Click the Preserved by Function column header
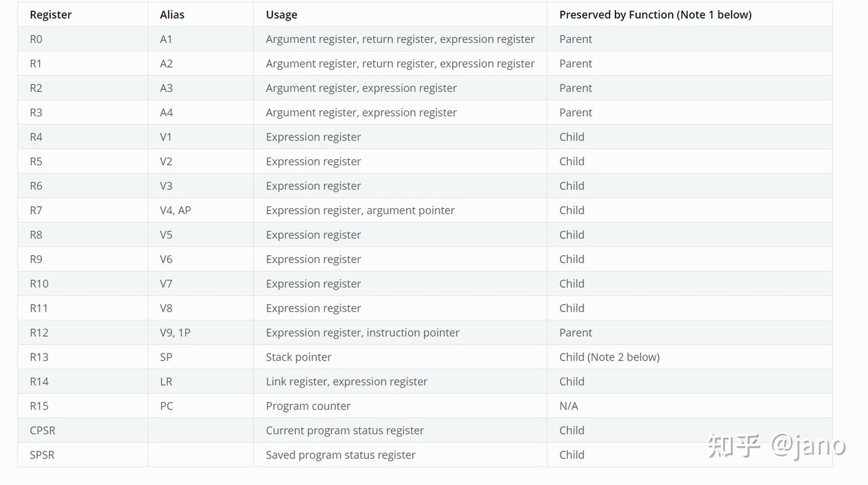Image resolution: width=868 pixels, height=485 pixels. coord(655,14)
